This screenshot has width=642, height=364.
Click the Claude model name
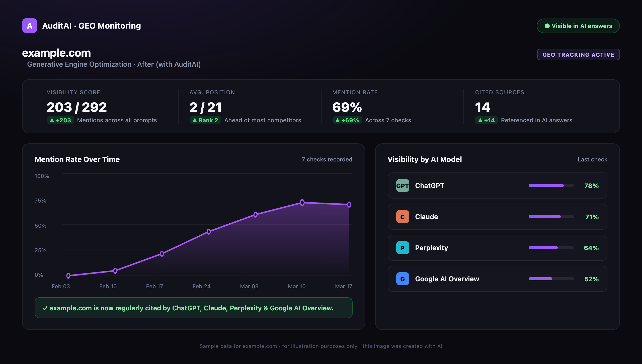click(426, 217)
